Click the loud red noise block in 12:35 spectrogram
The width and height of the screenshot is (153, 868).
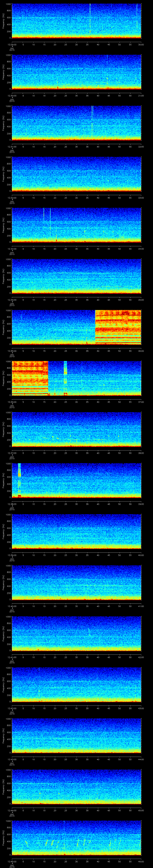(118, 327)
